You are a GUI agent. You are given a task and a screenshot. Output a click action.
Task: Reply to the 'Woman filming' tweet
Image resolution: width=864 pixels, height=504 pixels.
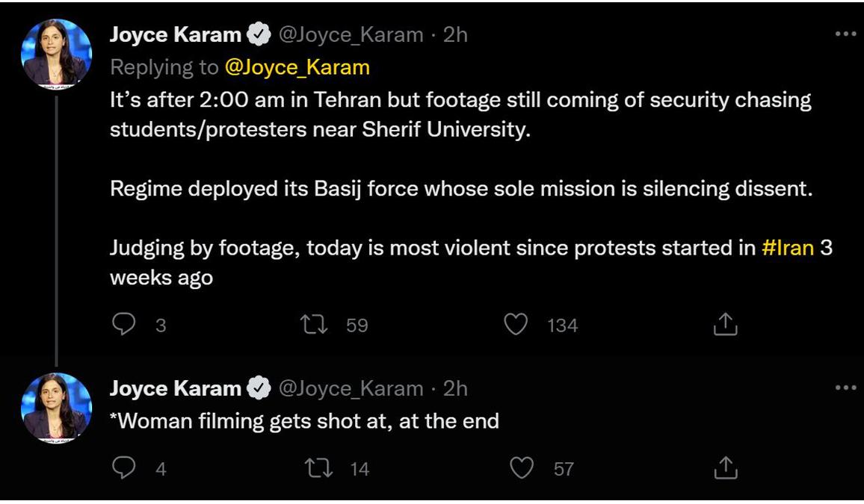(x=124, y=468)
